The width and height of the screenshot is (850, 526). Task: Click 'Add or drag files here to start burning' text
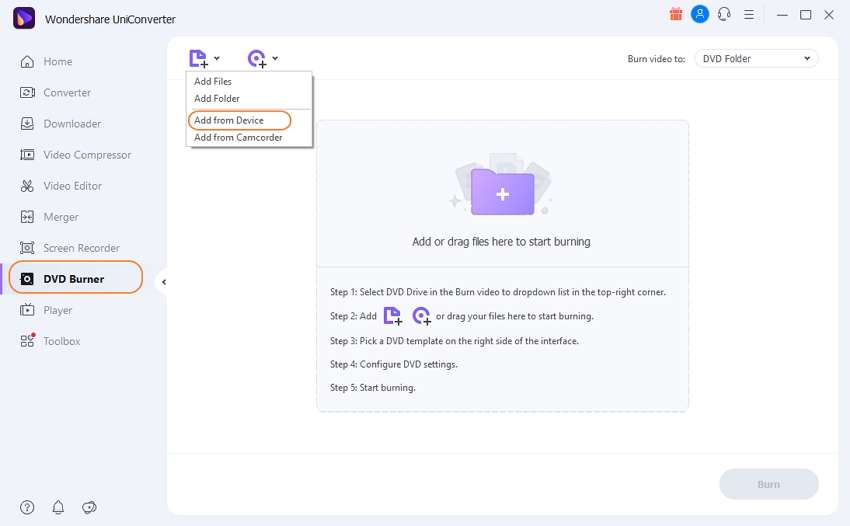point(501,242)
